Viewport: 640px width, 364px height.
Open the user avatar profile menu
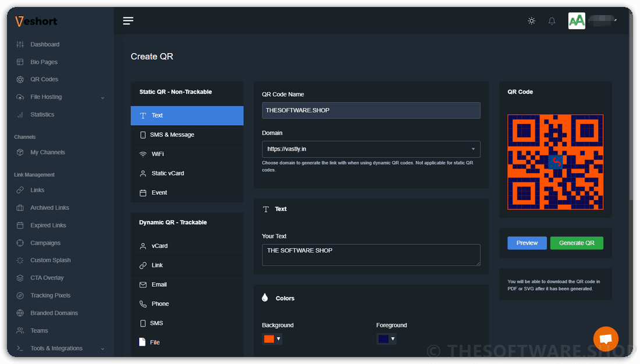pos(577,21)
